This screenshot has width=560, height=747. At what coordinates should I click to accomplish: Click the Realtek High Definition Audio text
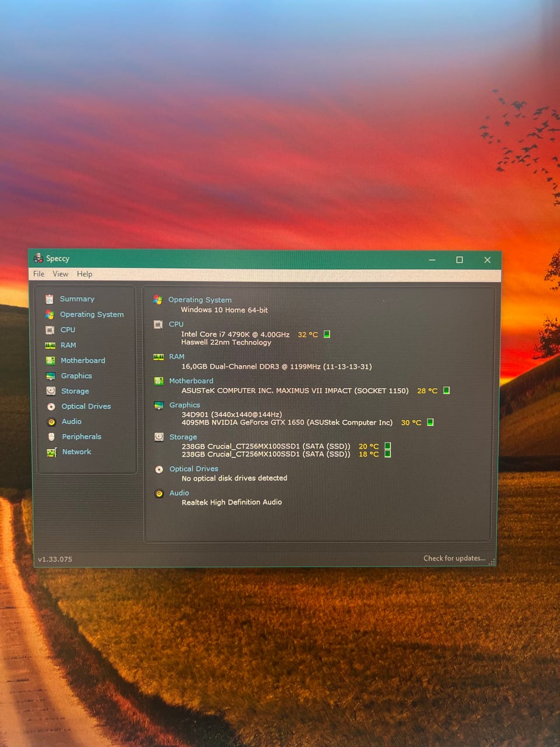(x=232, y=502)
